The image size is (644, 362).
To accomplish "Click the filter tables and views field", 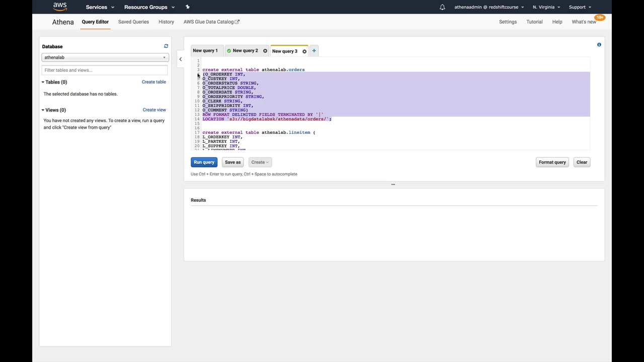I will (105, 70).
